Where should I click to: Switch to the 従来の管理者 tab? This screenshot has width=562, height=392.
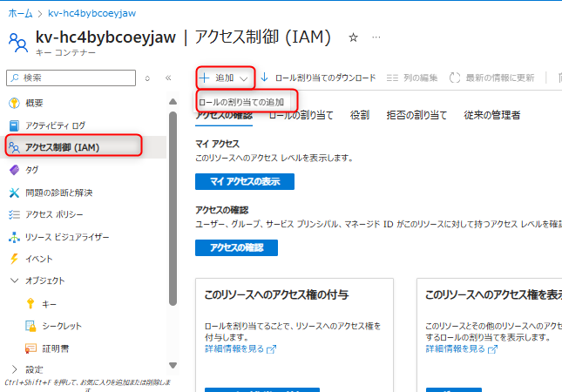492,115
